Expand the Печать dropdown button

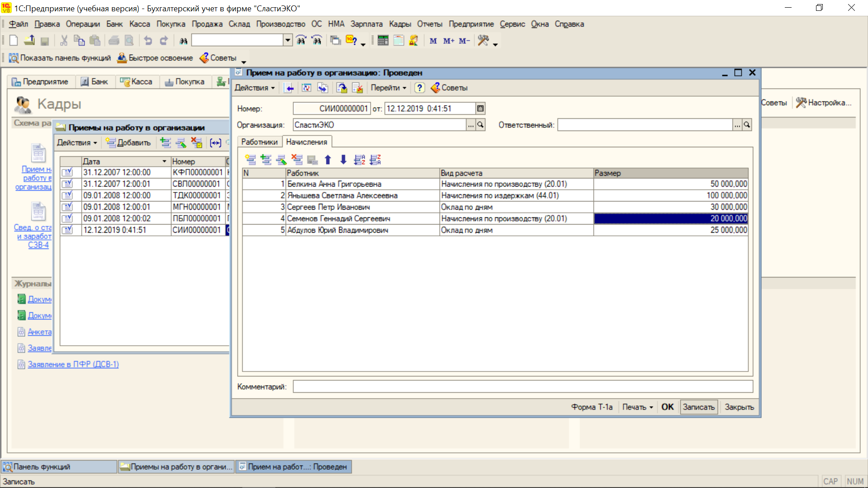pyautogui.click(x=637, y=407)
